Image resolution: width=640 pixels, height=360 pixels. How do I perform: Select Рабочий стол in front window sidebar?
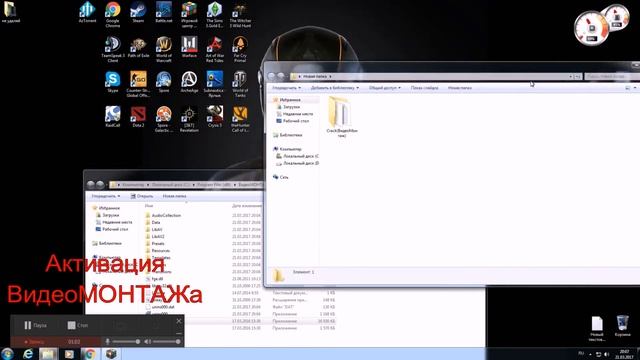click(293, 121)
